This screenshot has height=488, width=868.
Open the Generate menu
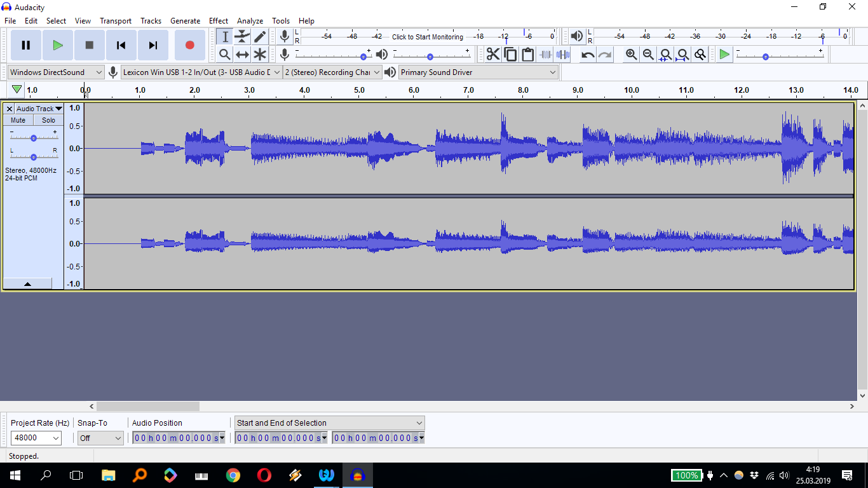coord(185,21)
